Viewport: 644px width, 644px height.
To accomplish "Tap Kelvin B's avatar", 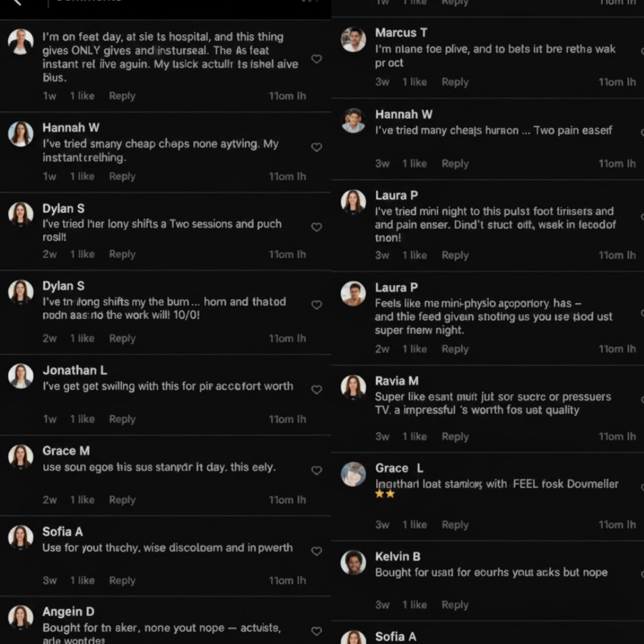I will pyautogui.click(x=353, y=562).
